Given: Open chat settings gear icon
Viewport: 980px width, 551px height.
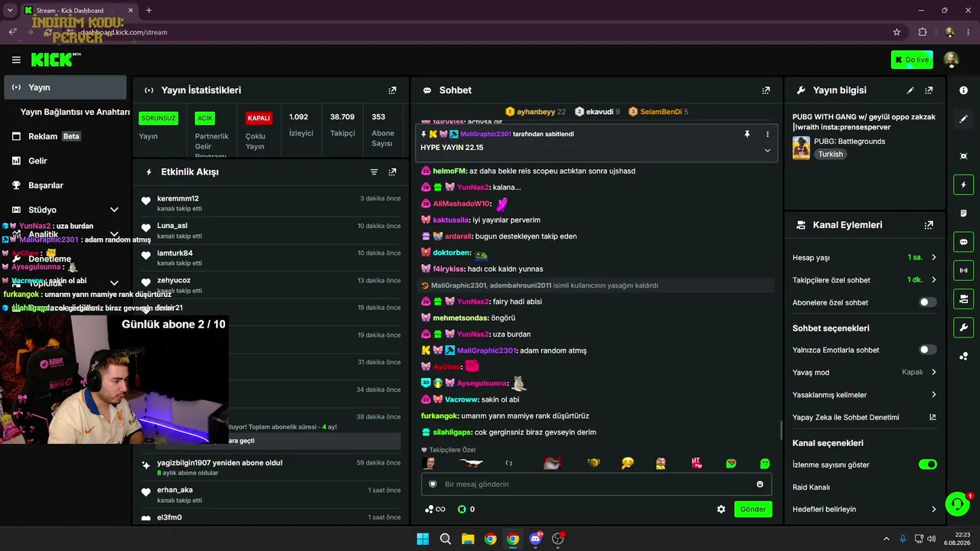Looking at the screenshot, I should pos(720,509).
